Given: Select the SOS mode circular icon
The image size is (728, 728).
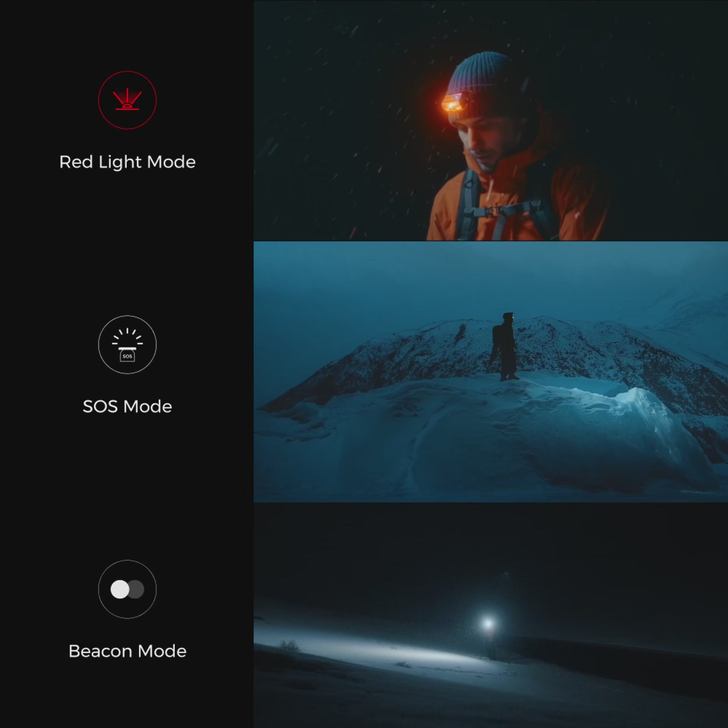Looking at the screenshot, I should pyautogui.click(x=127, y=344).
